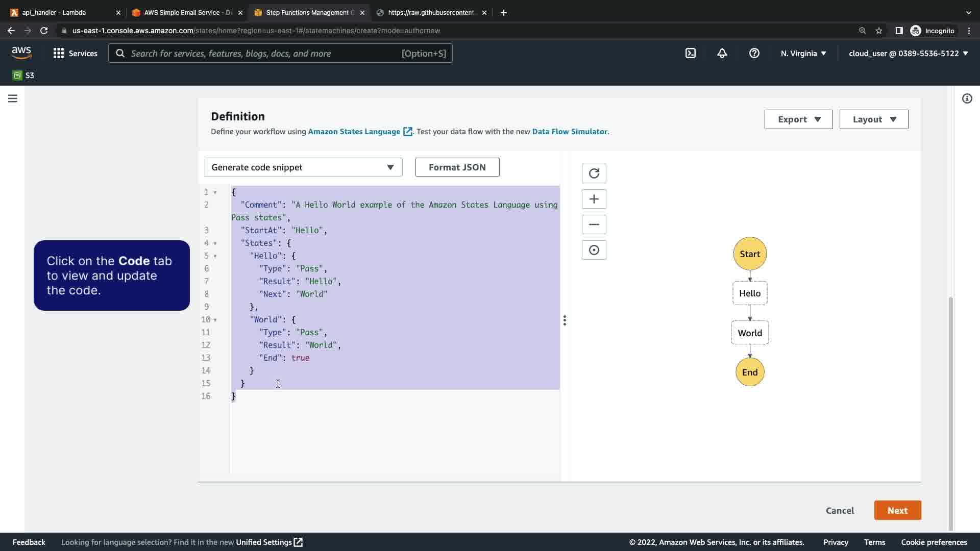Collapse the States block at line 4
The image size is (980, 551).
[x=215, y=243]
